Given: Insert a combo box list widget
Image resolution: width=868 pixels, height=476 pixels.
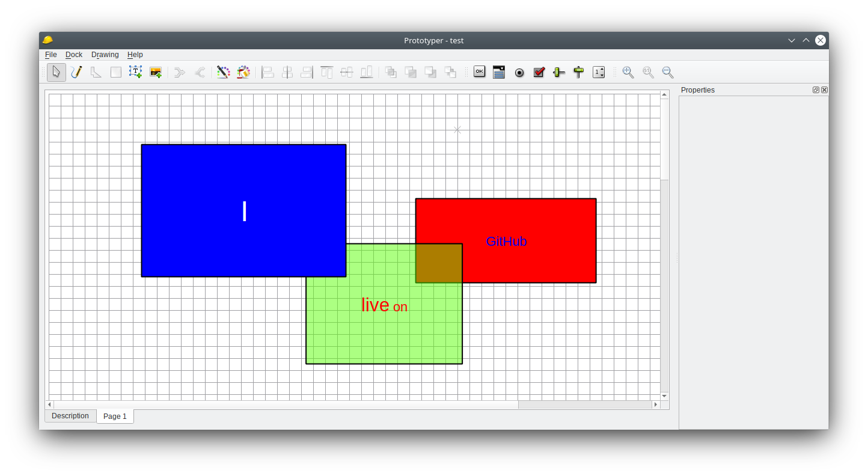Looking at the screenshot, I should tap(499, 72).
